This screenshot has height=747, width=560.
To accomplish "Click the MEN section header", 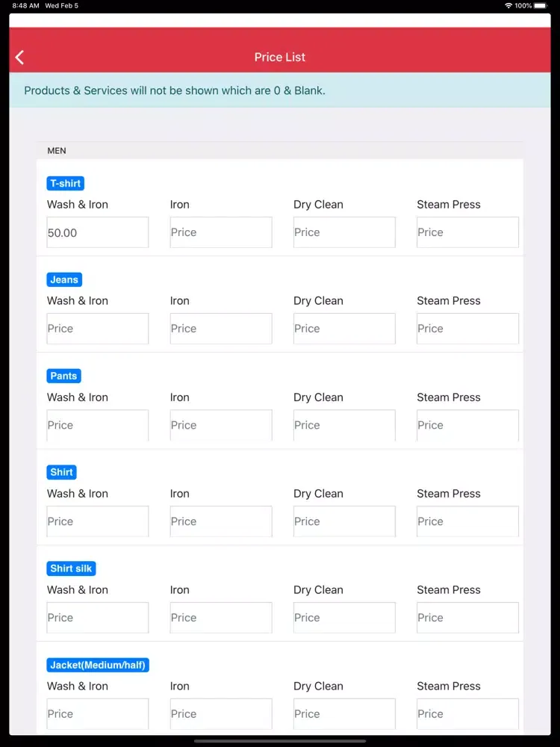I will 57,151.
